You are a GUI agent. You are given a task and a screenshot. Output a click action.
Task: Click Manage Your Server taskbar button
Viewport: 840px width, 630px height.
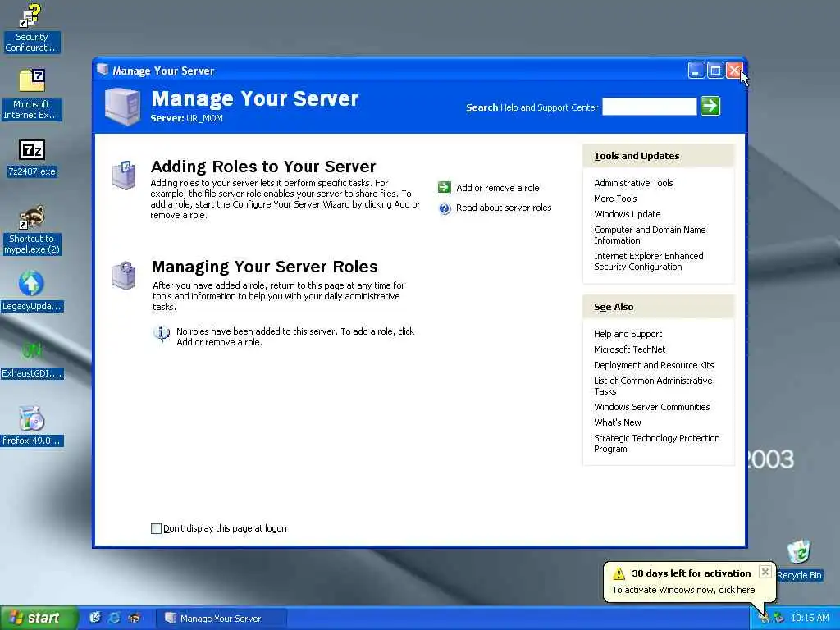[221, 619]
